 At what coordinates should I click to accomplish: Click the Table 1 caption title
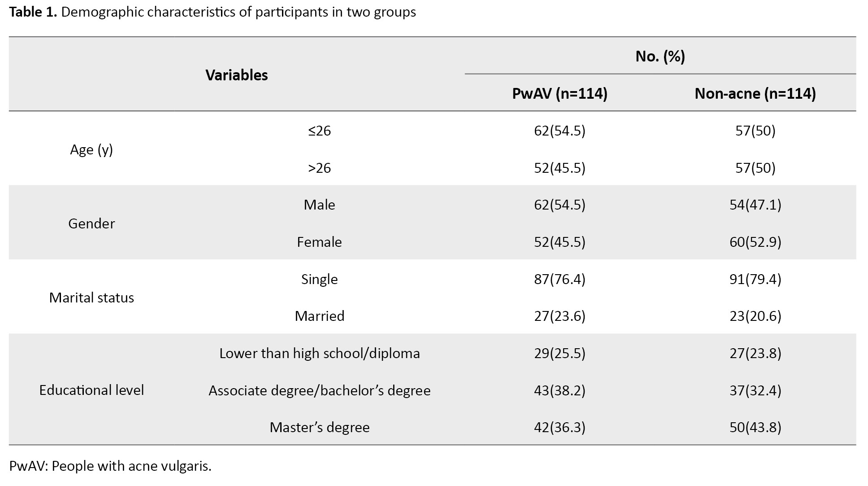click(x=212, y=12)
